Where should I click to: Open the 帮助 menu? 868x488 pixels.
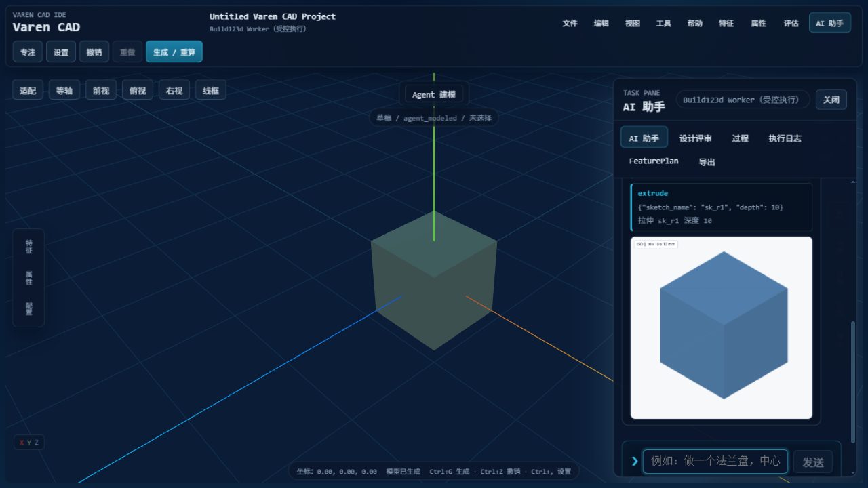coord(694,23)
